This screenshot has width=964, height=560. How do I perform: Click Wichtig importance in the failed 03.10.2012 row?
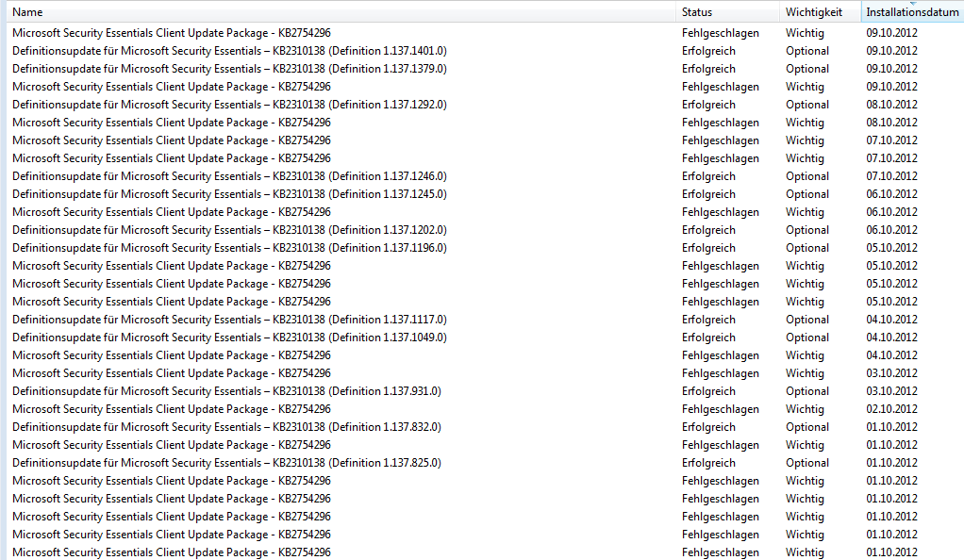point(805,373)
